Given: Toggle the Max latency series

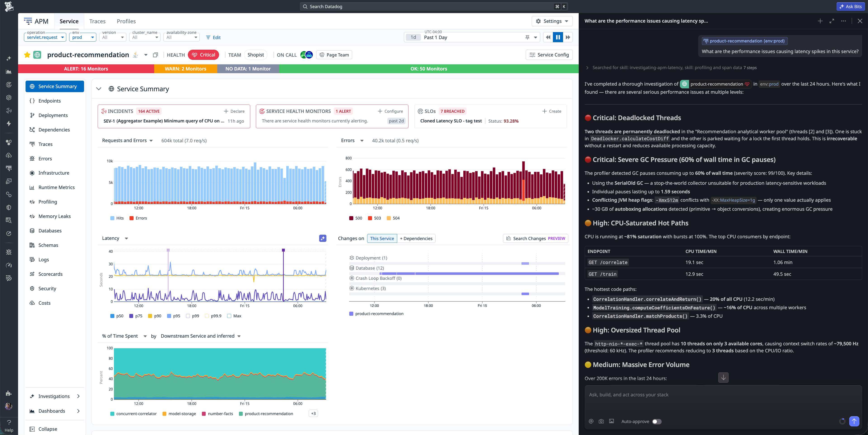Looking at the screenshot, I should pos(234,316).
